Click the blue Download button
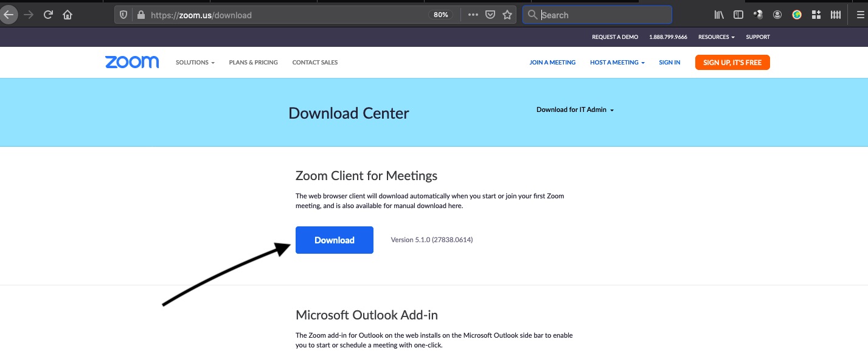This screenshot has width=868, height=359. (x=334, y=240)
